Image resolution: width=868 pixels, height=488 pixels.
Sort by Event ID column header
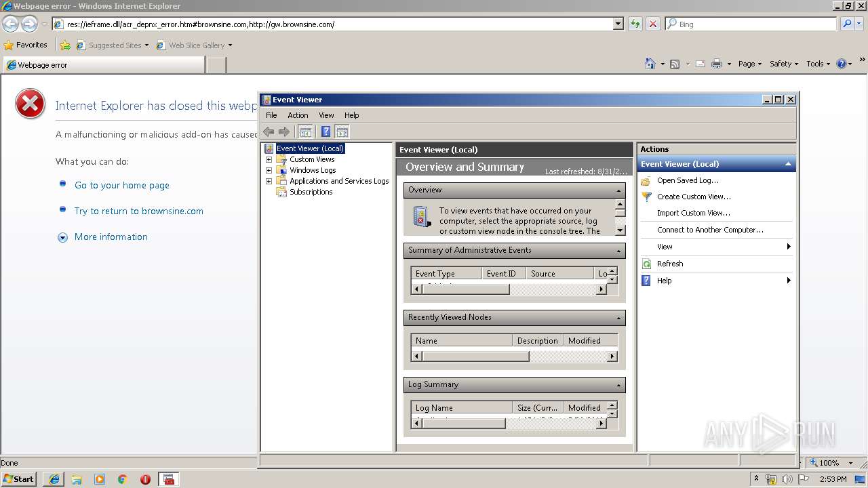pyautogui.click(x=504, y=274)
